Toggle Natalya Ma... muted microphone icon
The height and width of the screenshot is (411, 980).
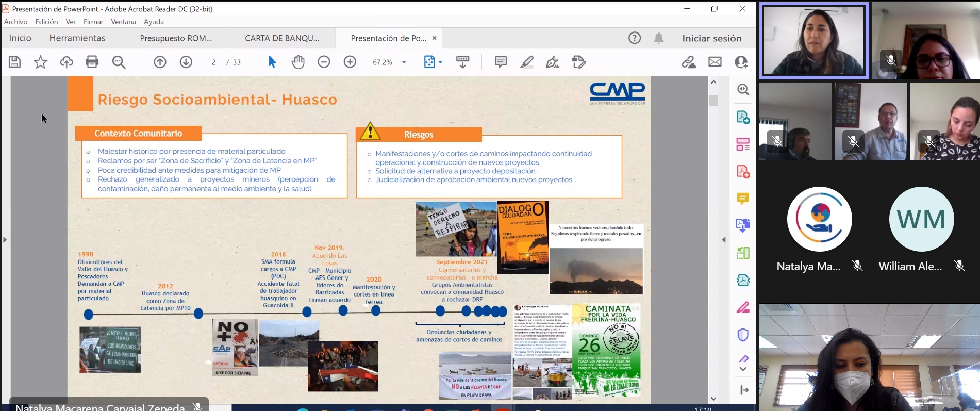coord(857,266)
